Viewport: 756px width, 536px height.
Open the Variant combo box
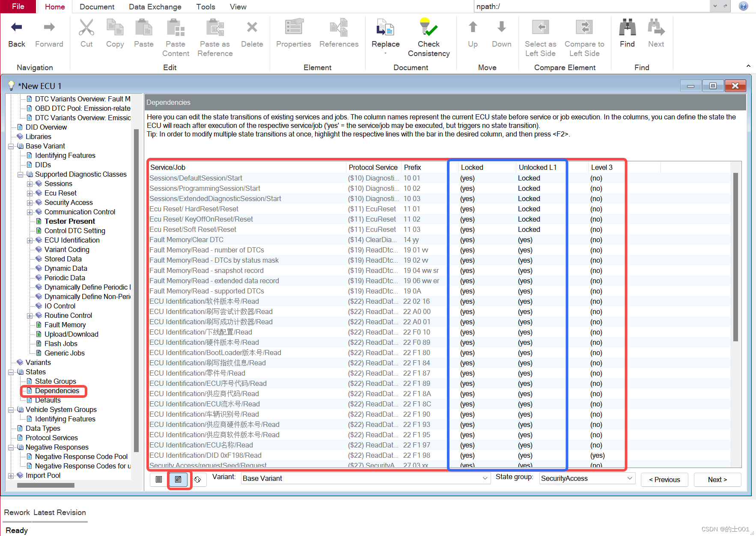[366, 478]
